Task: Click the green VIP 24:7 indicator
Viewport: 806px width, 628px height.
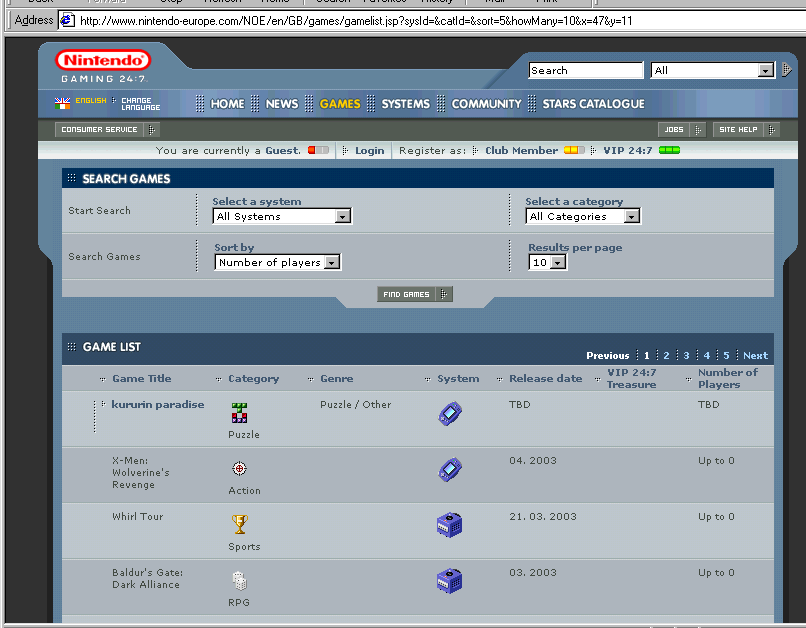Action: (x=669, y=150)
